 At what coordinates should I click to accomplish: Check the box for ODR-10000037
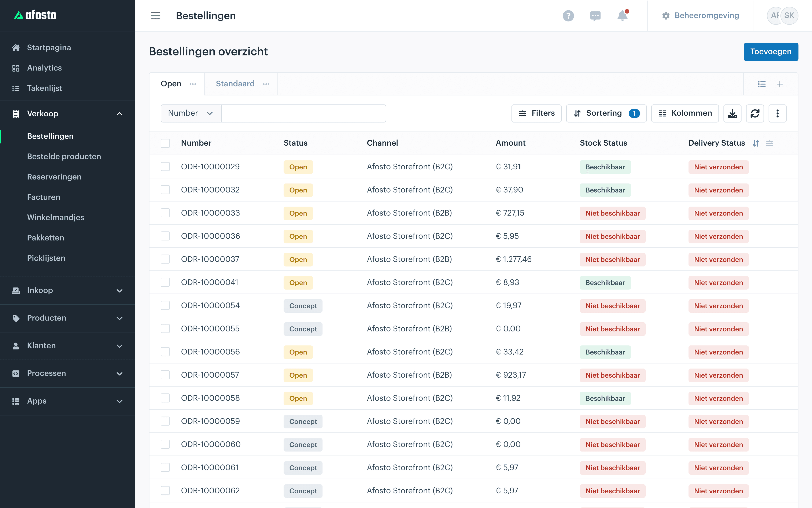pyautogui.click(x=165, y=259)
